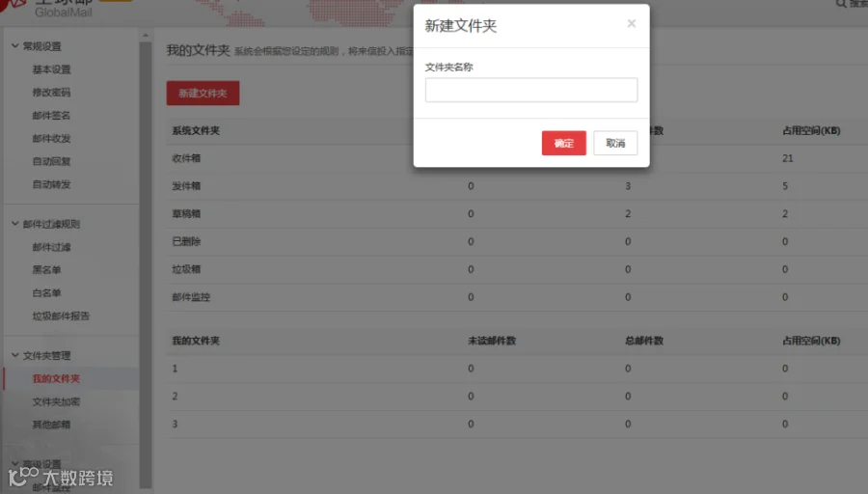Collapse the 邮件过滤规则 section chevron

click(14, 224)
